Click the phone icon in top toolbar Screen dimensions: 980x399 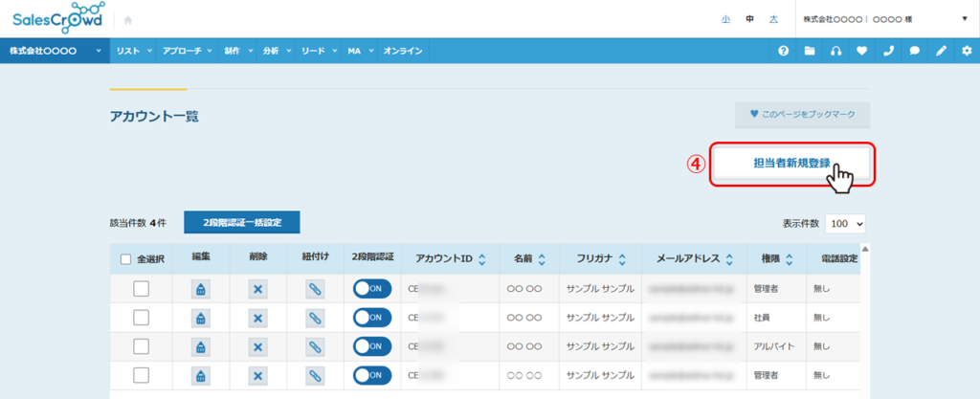[x=888, y=51]
